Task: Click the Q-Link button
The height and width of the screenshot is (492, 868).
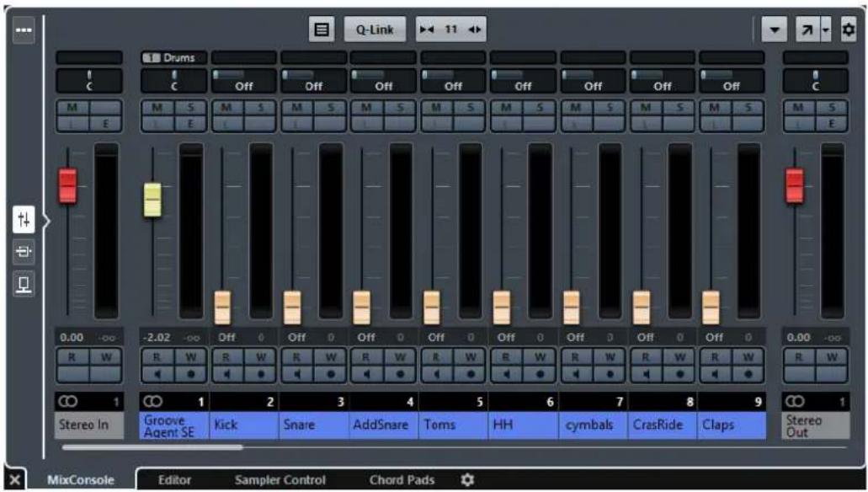Action: pyautogui.click(x=375, y=29)
